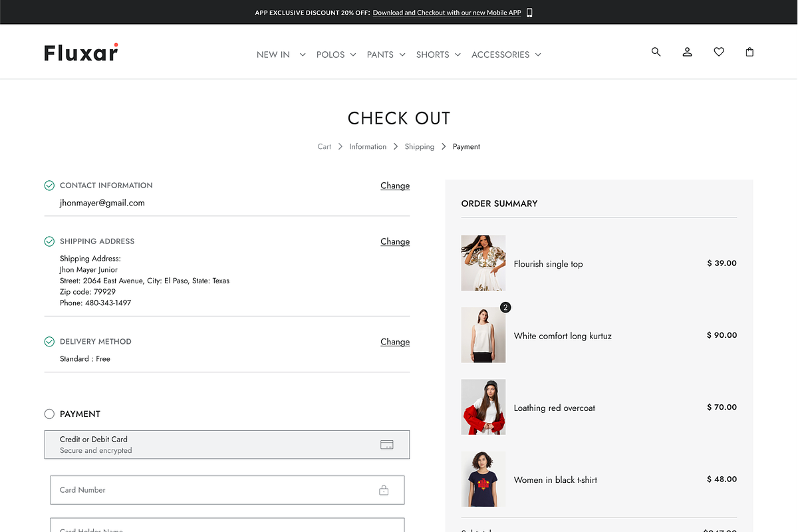
Task: Click the street address 2064 East Avenue line
Action: click(x=144, y=281)
